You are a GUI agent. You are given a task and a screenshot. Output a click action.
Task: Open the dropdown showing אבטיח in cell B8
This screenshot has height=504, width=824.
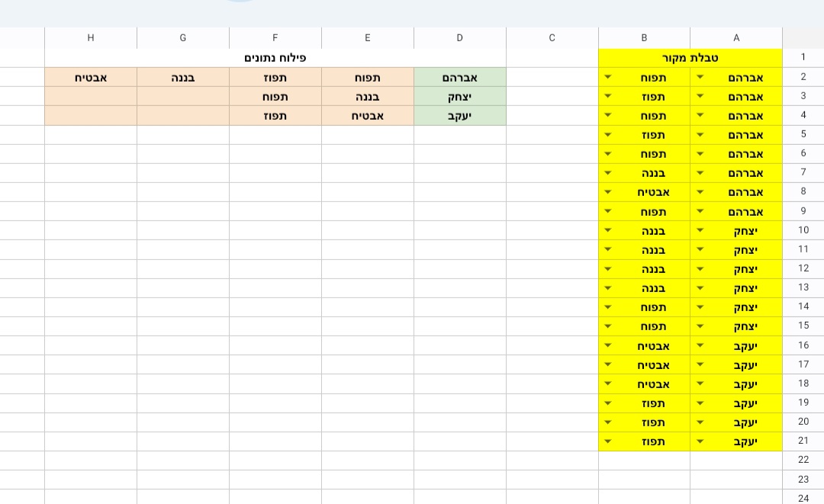[x=607, y=192]
